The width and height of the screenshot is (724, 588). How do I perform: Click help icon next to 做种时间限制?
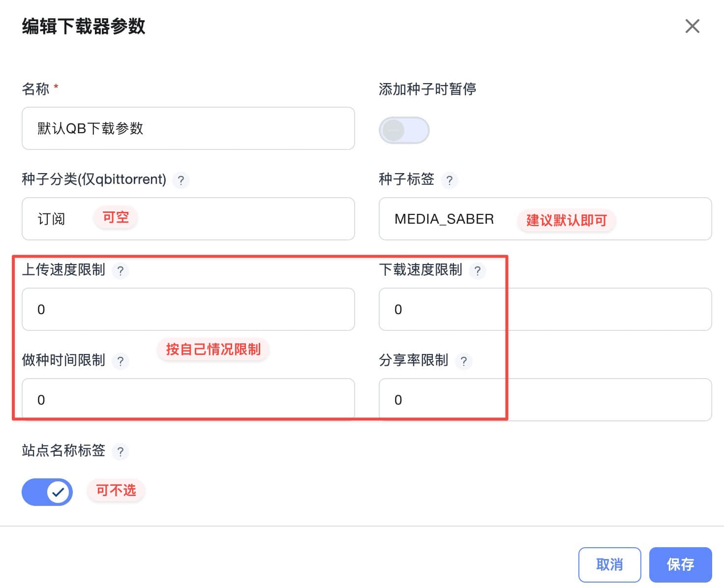120,361
